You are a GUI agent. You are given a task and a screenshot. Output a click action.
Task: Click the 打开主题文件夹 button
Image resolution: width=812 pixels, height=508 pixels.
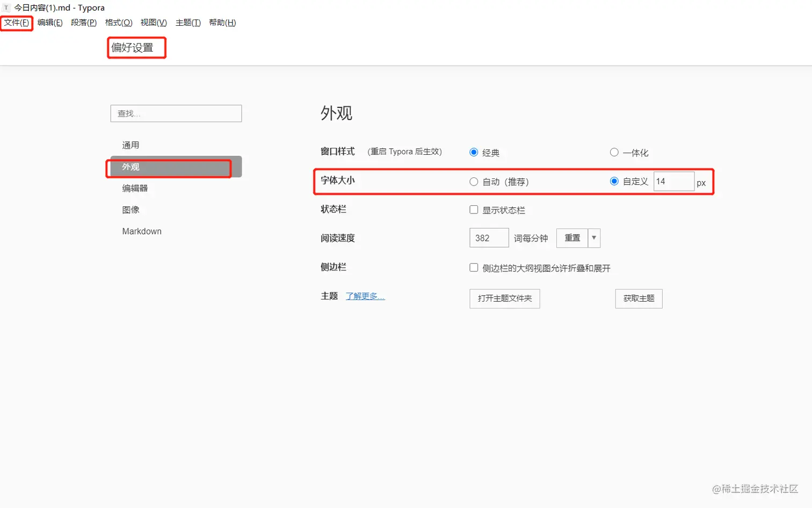pyautogui.click(x=505, y=298)
